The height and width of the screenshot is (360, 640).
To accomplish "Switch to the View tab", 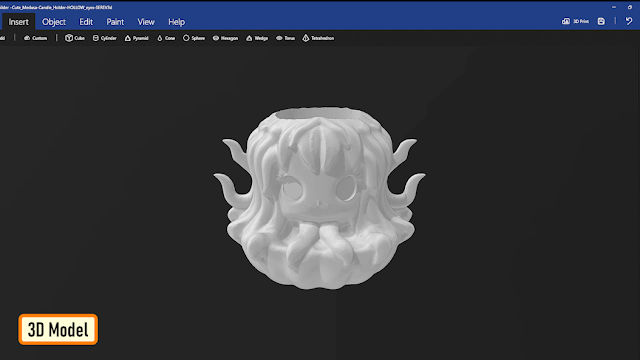I will [146, 22].
